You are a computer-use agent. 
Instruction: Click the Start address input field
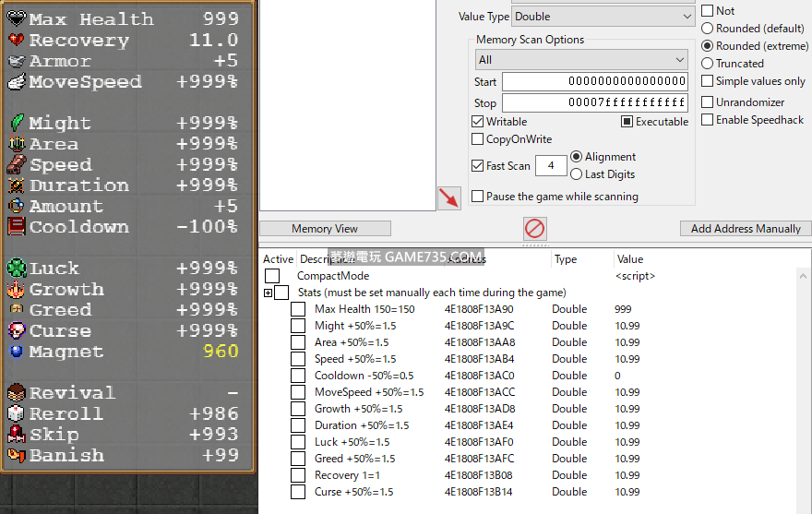[595, 82]
